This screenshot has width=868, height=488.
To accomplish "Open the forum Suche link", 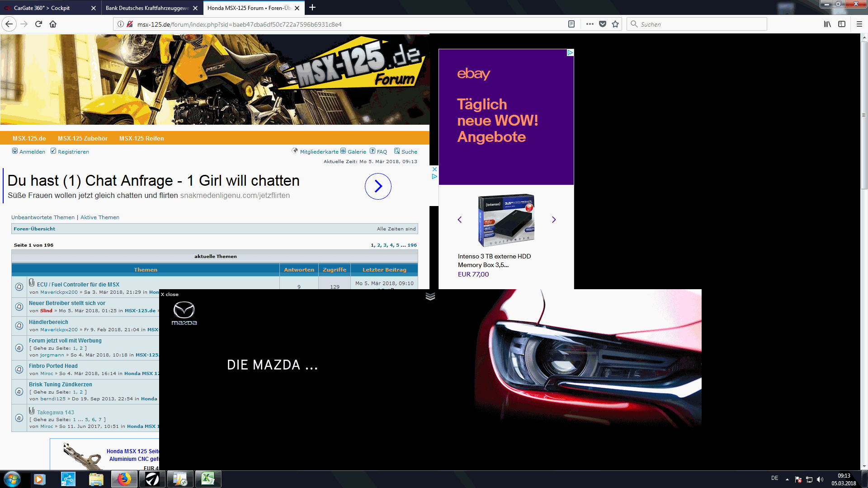I will pos(409,152).
